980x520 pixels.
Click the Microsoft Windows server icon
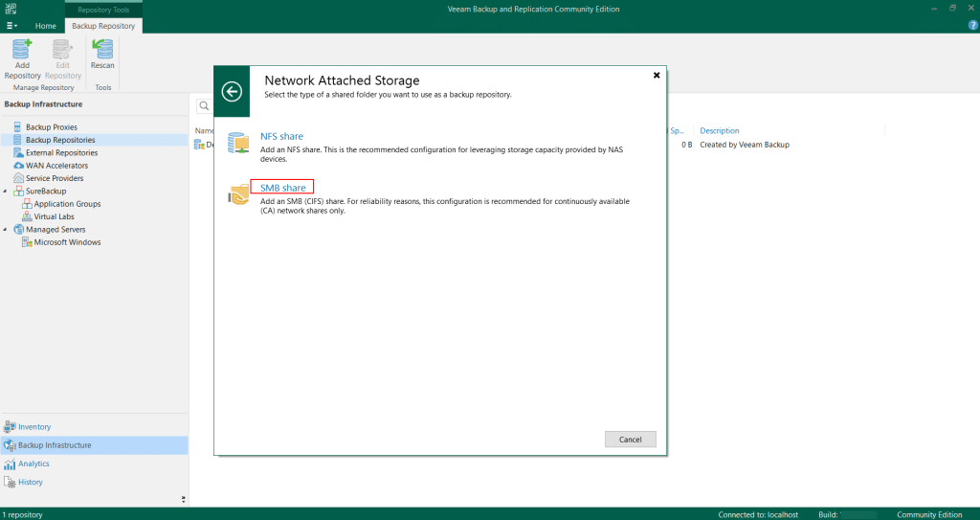pos(27,242)
